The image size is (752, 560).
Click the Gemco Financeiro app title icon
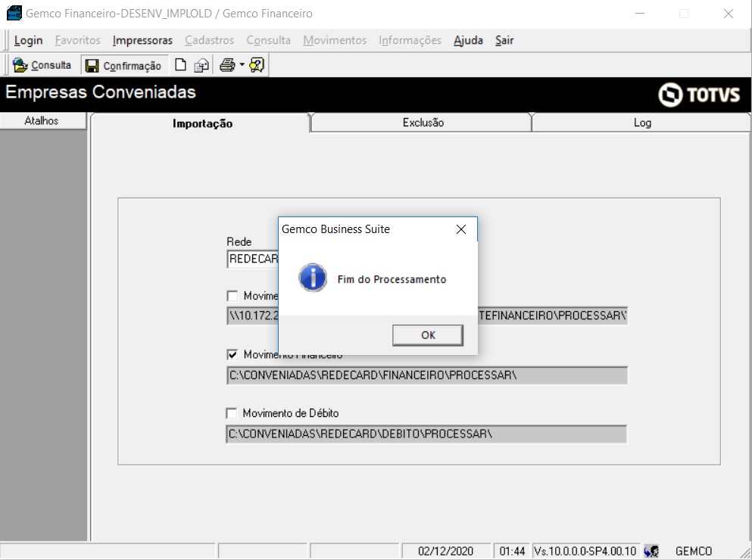tap(14, 13)
